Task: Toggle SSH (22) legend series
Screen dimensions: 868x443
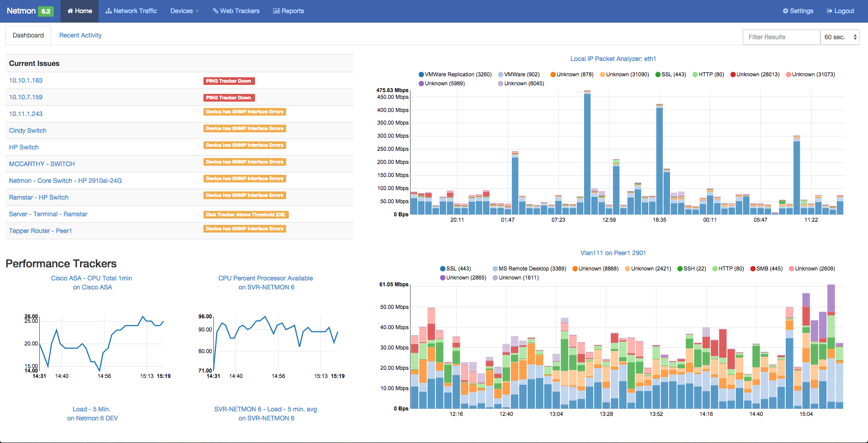Action: (692, 269)
